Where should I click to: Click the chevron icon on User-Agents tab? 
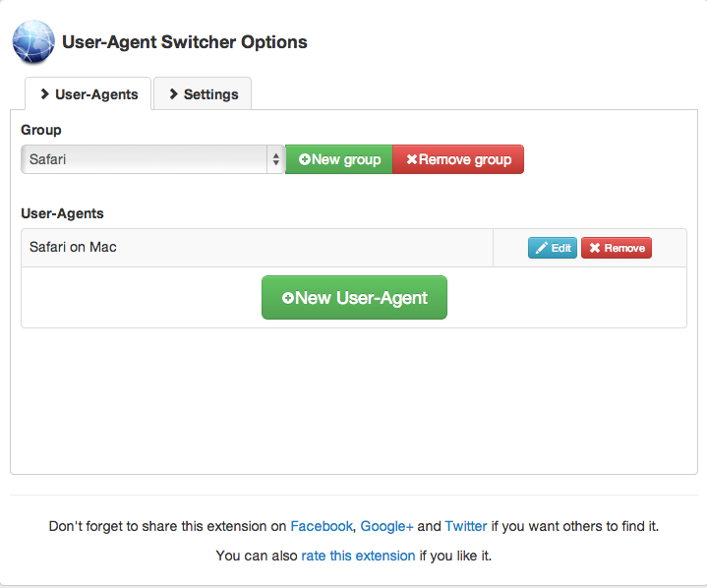(45, 94)
